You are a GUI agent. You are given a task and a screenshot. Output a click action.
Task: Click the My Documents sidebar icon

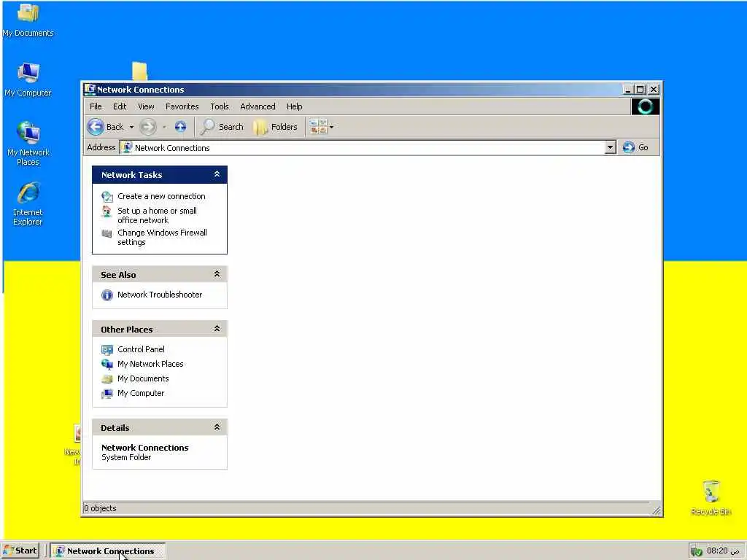107,379
